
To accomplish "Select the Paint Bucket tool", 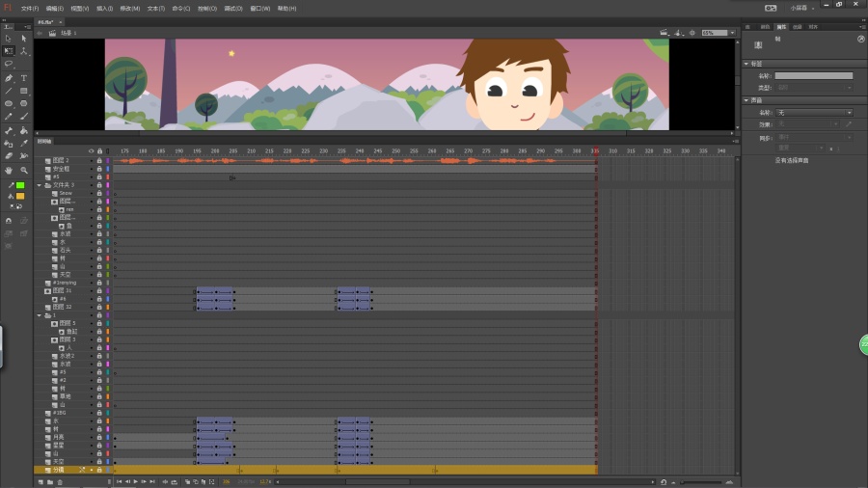I will coord(24,130).
